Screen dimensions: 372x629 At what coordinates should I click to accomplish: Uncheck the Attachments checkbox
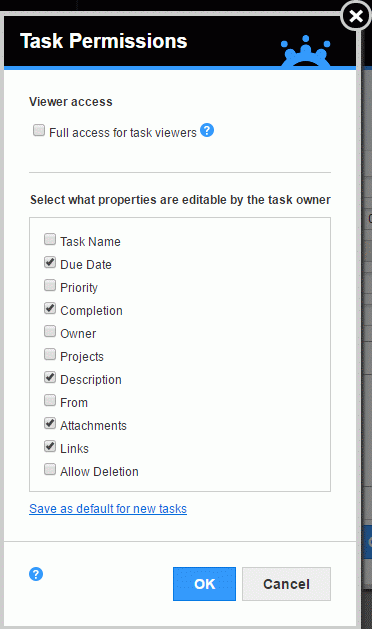[x=50, y=423]
